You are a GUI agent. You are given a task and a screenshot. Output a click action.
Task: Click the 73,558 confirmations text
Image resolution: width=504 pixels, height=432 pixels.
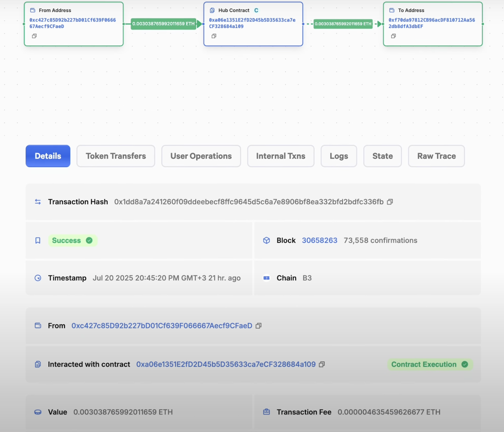tap(380, 240)
